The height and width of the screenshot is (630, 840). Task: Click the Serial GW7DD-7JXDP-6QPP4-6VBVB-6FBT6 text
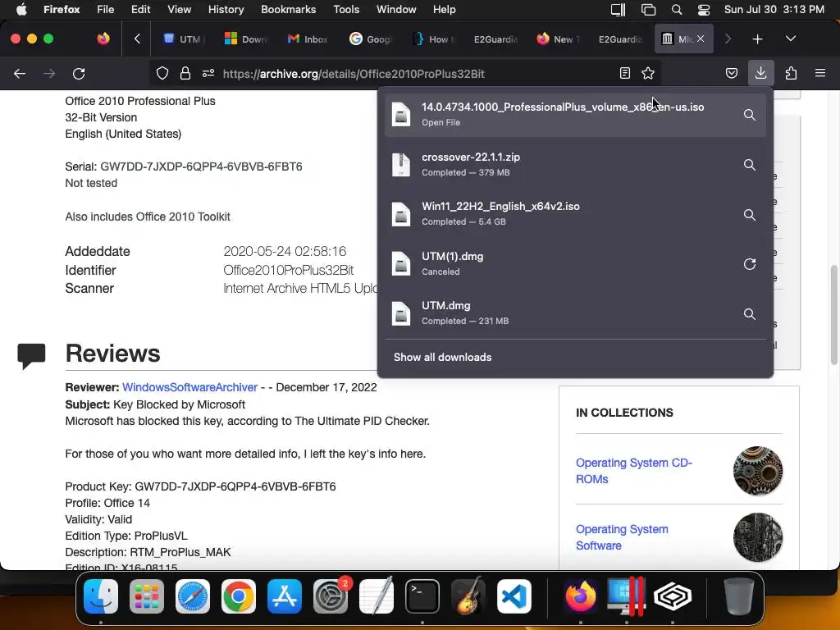tap(183, 167)
